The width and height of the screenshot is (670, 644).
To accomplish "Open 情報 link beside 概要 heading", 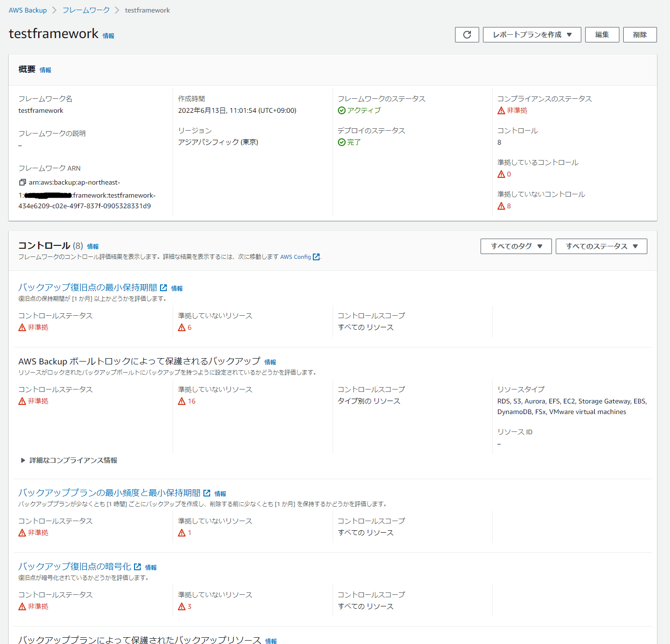I will 45,70.
